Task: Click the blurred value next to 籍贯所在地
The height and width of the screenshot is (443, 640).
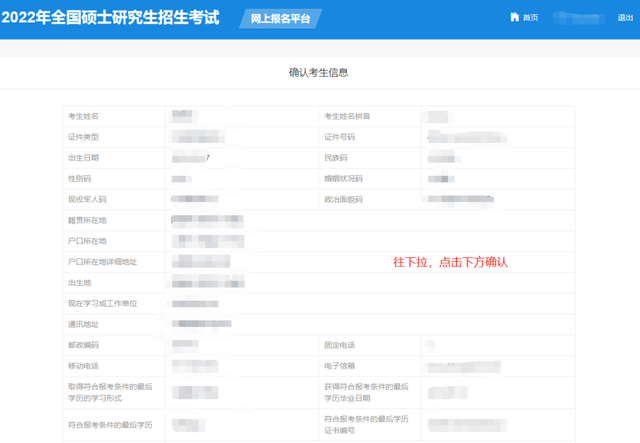Action: coord(207,221)
